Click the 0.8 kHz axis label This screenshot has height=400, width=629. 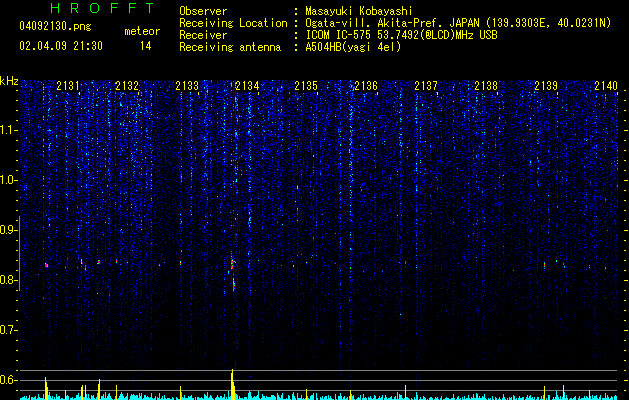click(x=8, y=280)
